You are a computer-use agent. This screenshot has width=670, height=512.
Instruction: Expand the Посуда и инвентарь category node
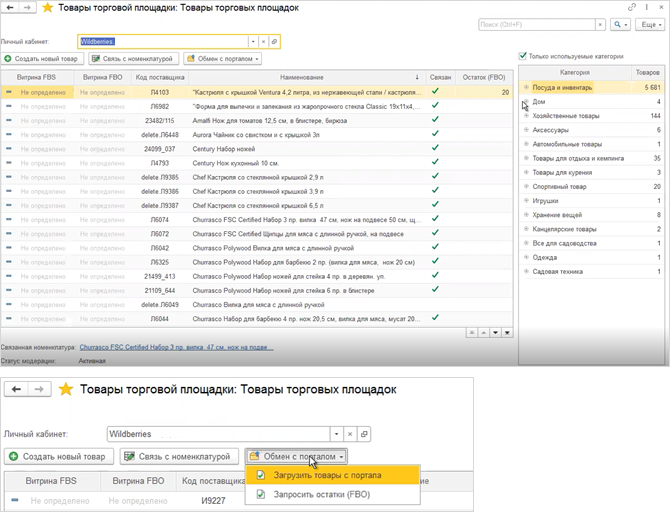pos(526,87)
